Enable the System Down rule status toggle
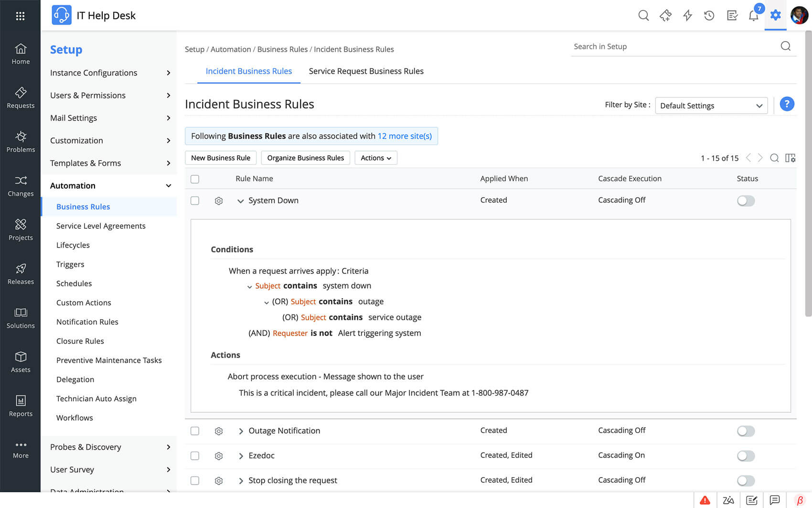Viewport: 812px width, 508px height. click(746, 201)
